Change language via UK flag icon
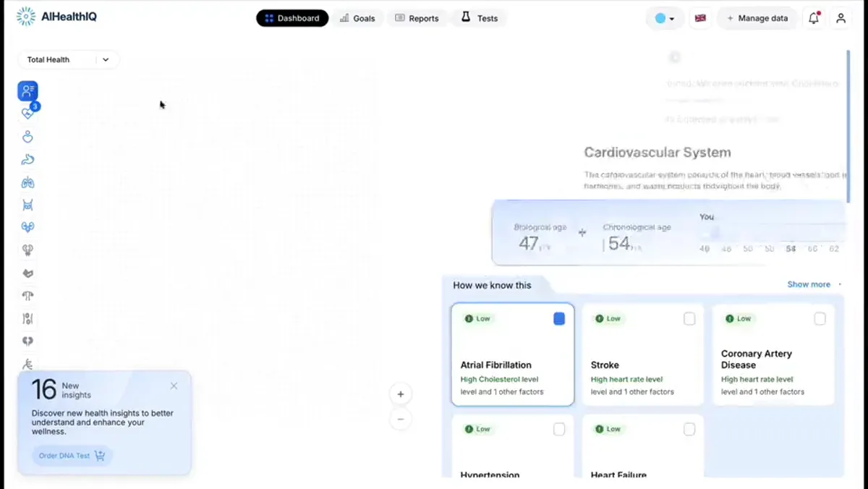 (x=700, y=18)
